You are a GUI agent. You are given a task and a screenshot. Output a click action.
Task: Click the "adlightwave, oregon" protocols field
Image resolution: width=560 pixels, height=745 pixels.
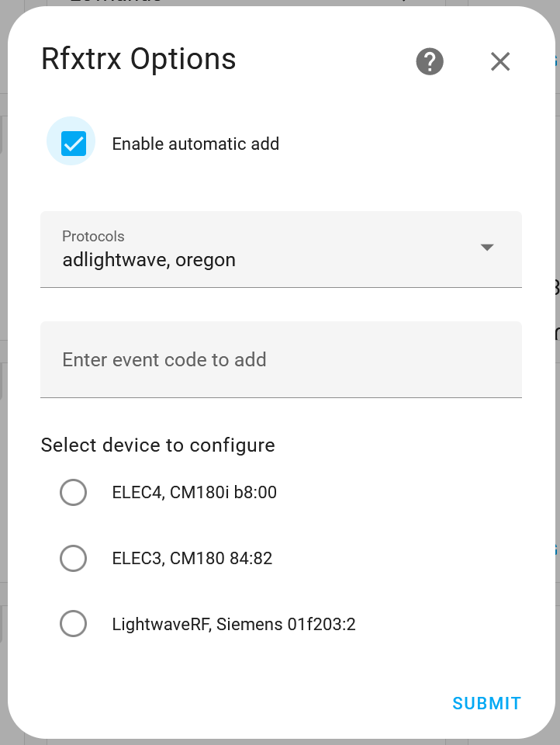149,260
